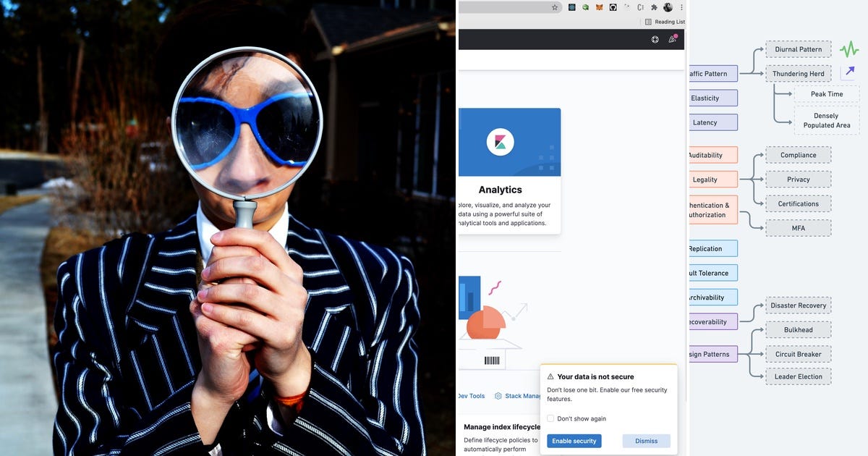Open the browser profile avatar menu

click(x=667, y=7)
